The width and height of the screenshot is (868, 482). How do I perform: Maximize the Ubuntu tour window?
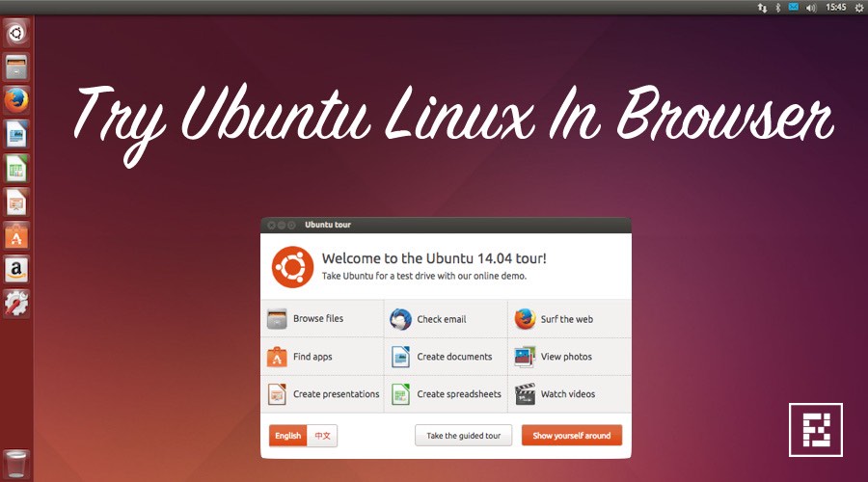[x=291, y=226]
